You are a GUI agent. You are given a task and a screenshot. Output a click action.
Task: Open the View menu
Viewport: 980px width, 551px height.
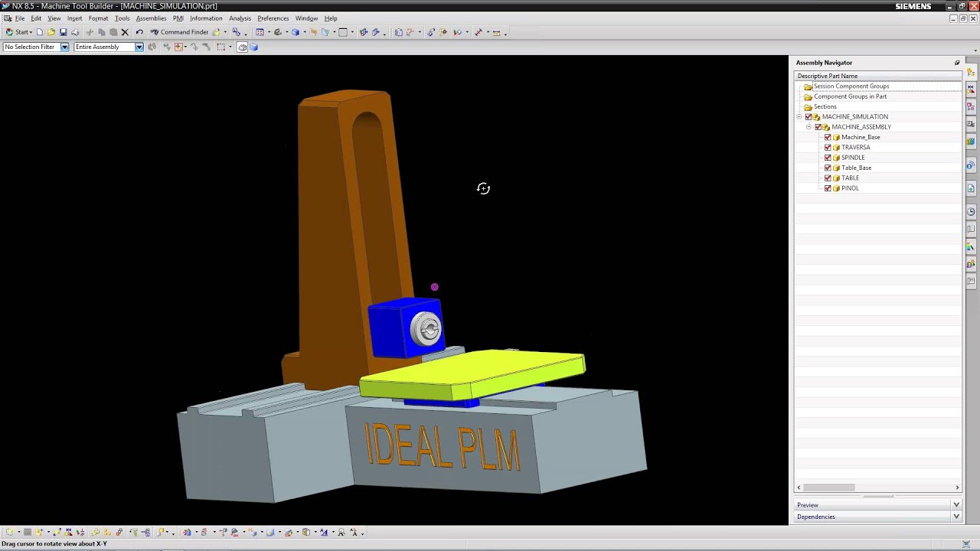point(54,18)
